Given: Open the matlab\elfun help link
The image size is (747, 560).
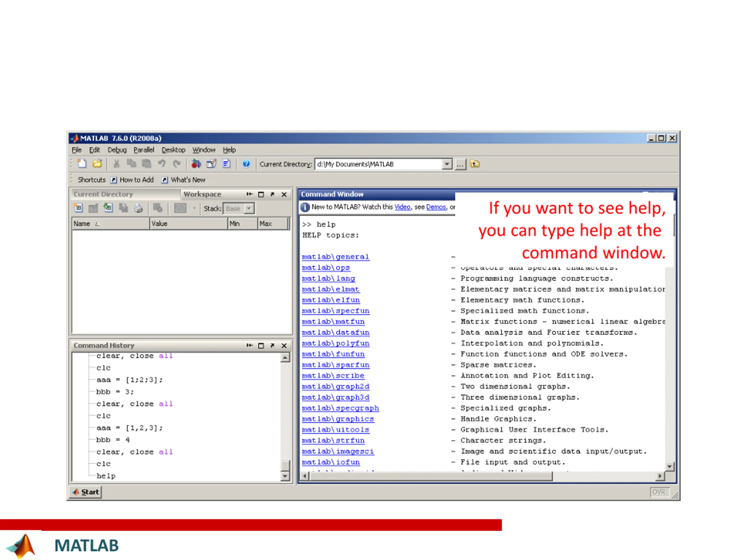Looking at the screenshot, I should pyautogui.click(x=331, y=300).
